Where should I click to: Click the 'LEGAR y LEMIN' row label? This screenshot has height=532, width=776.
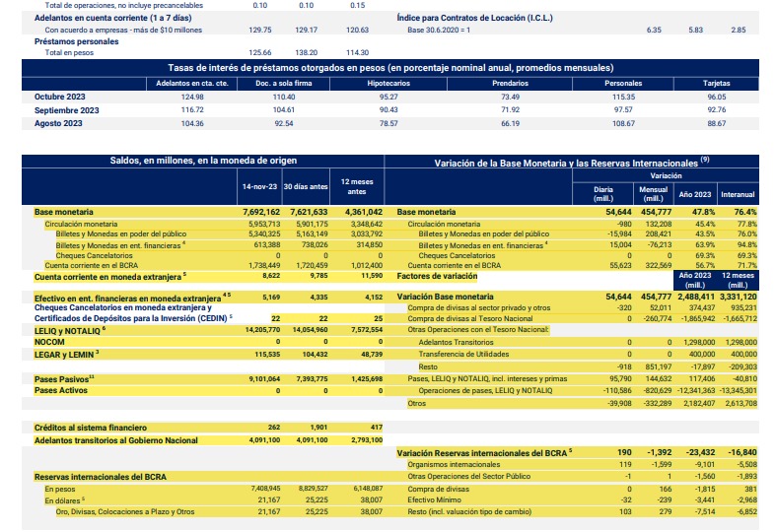tap(67, 353)
